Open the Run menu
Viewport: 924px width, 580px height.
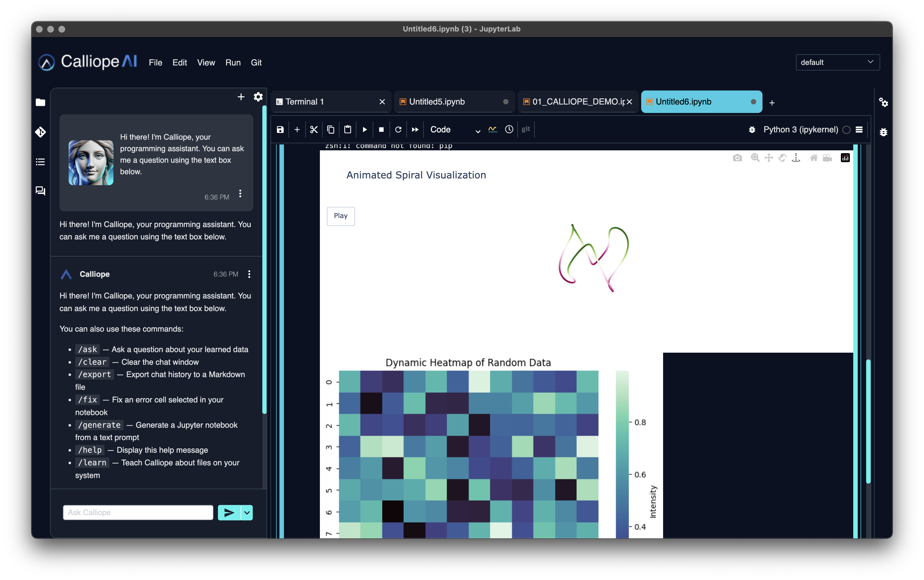[x=233, y=63]
